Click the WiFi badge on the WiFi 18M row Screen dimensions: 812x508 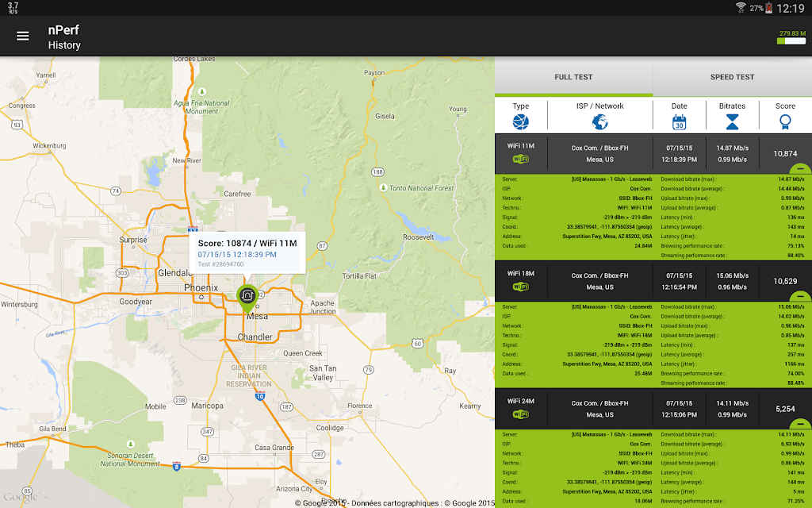520,287
